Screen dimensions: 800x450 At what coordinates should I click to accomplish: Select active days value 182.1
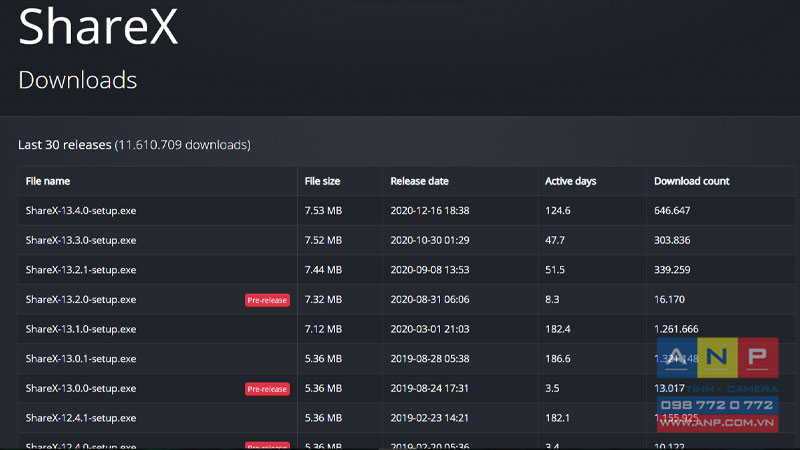click(x=557, y=418)
